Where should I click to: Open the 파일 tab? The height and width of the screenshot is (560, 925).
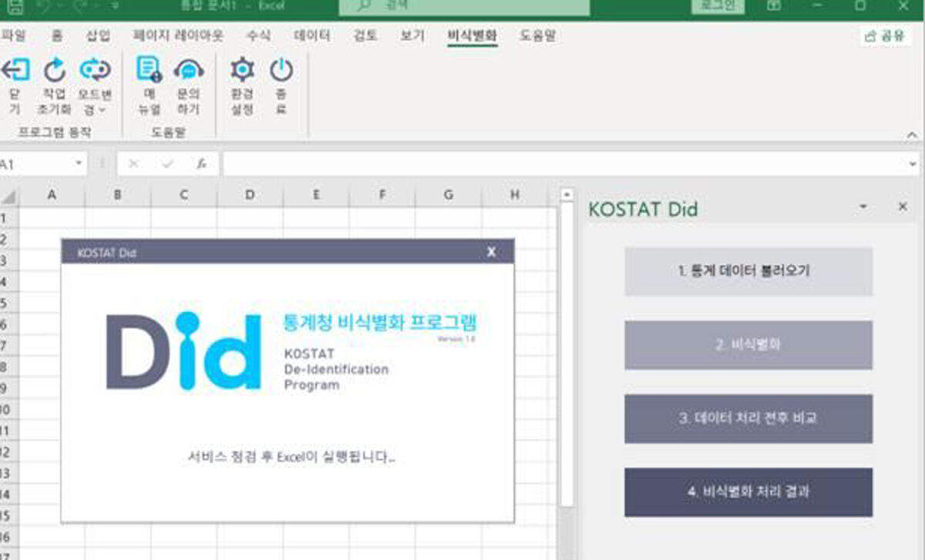click(13, 35)
